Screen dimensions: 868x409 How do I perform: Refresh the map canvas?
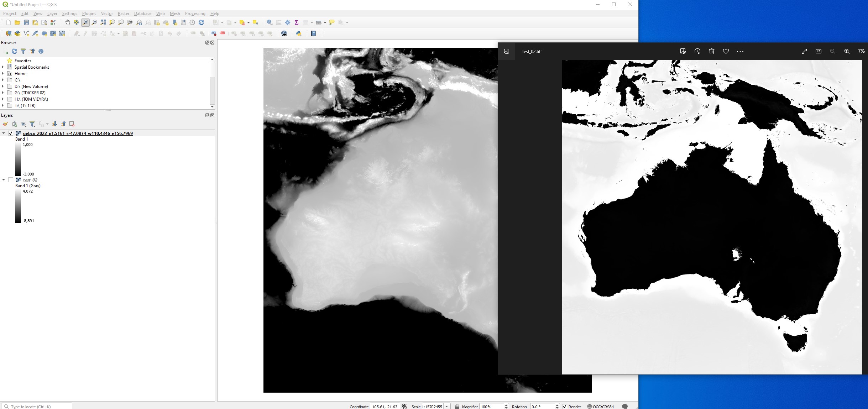pos(201,22)
